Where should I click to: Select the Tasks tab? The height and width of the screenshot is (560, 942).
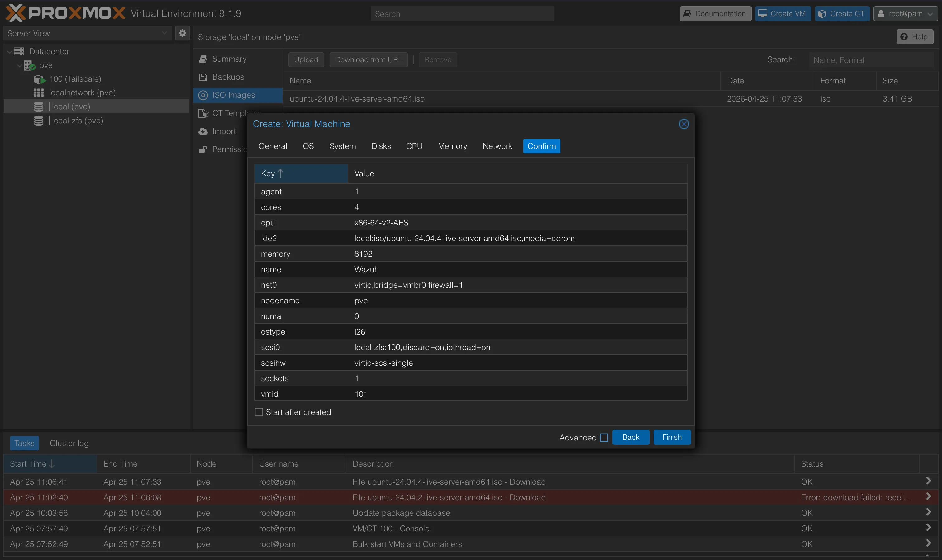coord(24,444)
